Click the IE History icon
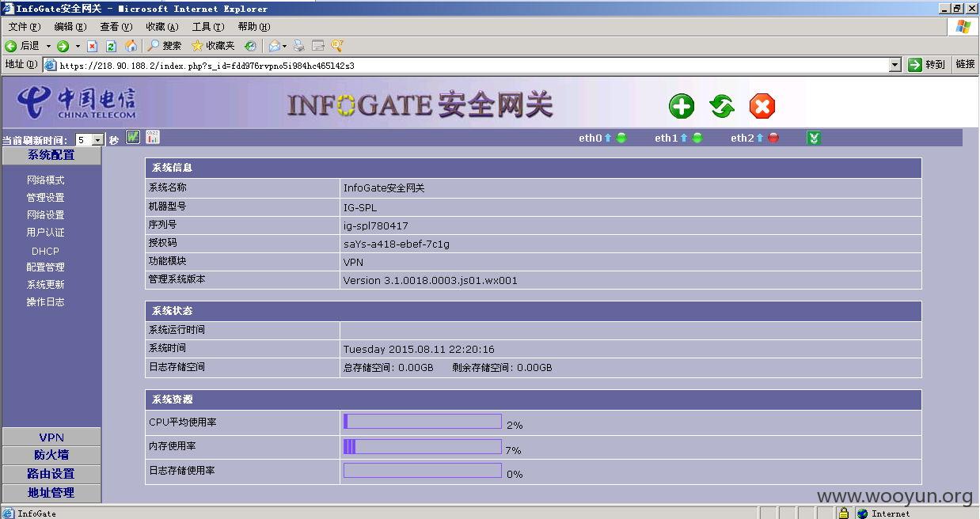 point(250,46)
